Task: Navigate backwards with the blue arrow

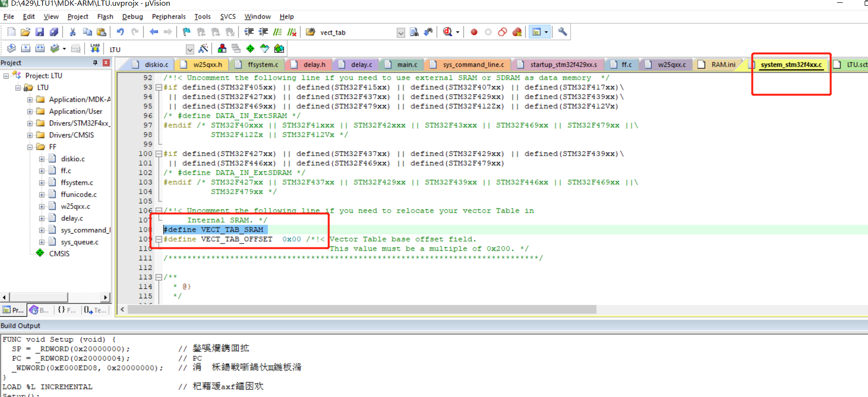Action: tap(154, 32)
